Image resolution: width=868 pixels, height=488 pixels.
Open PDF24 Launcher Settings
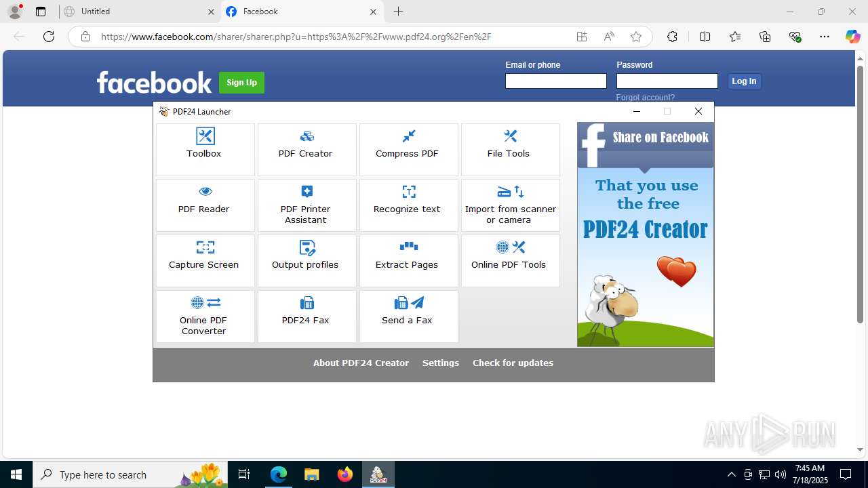coord(441,363)
